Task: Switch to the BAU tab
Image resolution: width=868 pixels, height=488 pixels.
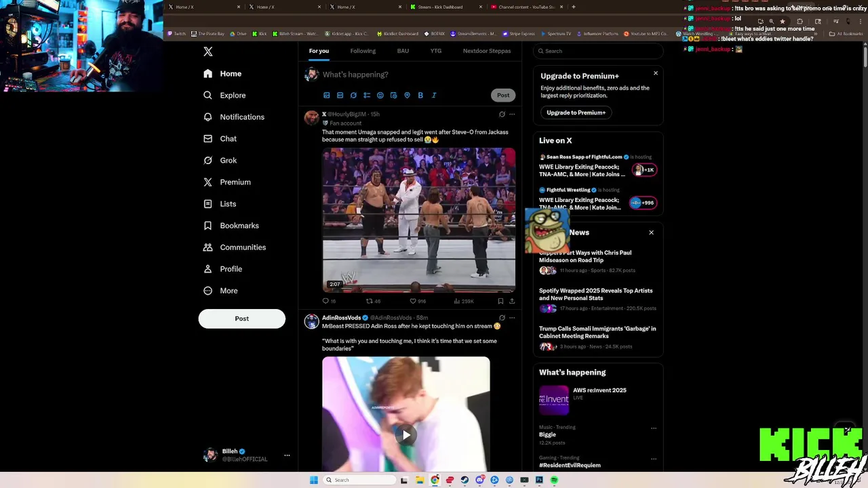Action: [403, 51]
